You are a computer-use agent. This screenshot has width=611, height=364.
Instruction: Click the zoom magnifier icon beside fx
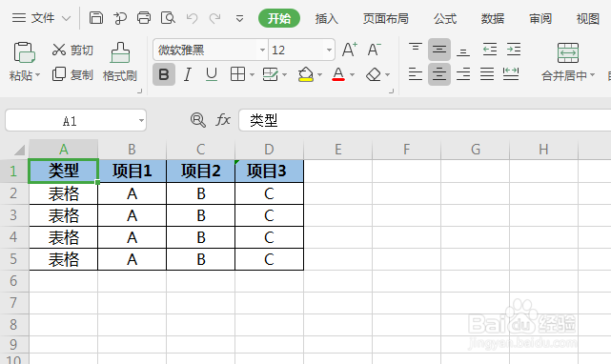198,120
